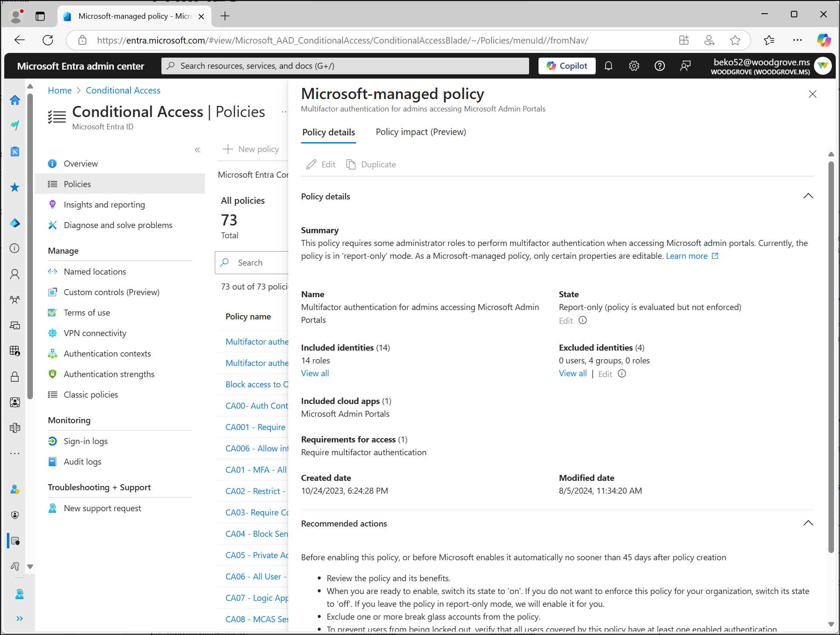Open Favorites star in the left rail
Viewport: 840px width, 635px height.
[15, 187]
